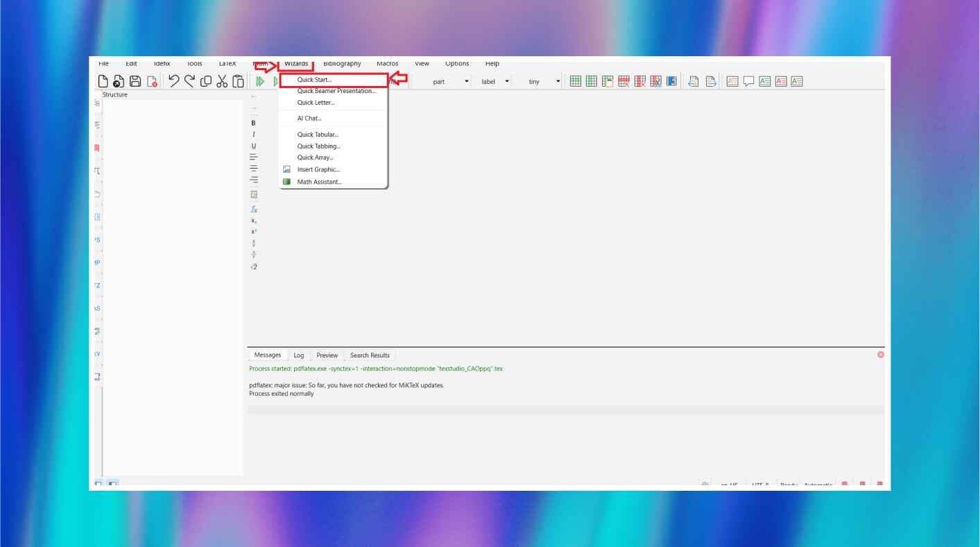Viewport: 980px width, 547px height.
Task: Open the Tools menu
Action: [x=194, y=63]
